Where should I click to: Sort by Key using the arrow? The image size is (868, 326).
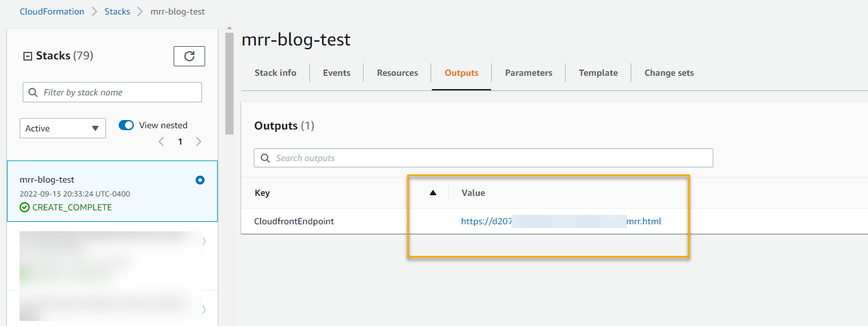(x=433, y=193)
